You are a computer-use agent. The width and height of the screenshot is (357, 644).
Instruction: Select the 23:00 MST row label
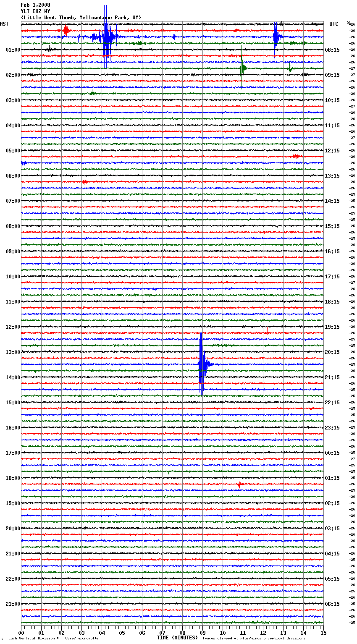tap(13, 604)
